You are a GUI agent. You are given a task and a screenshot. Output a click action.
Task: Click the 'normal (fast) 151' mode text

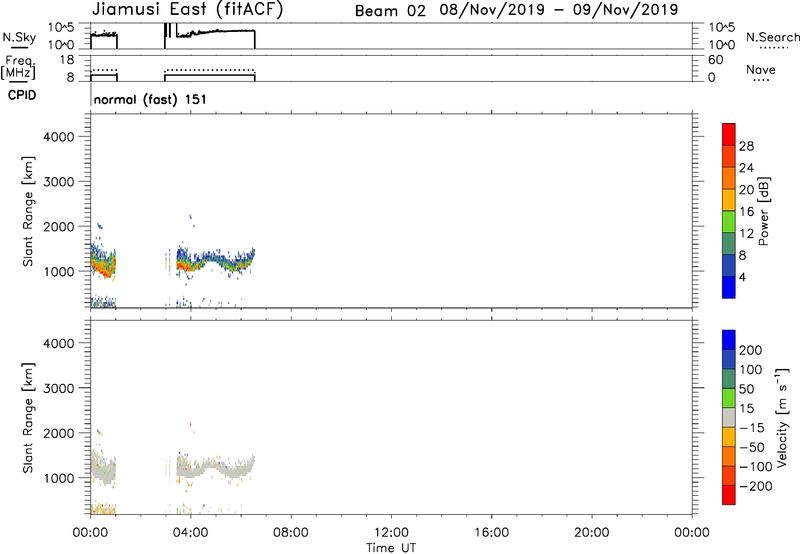(150, 99)
